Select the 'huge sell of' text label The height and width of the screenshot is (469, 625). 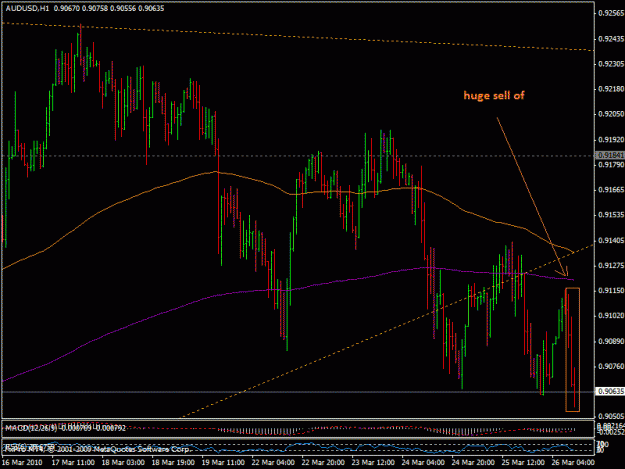tap(494, 95)
